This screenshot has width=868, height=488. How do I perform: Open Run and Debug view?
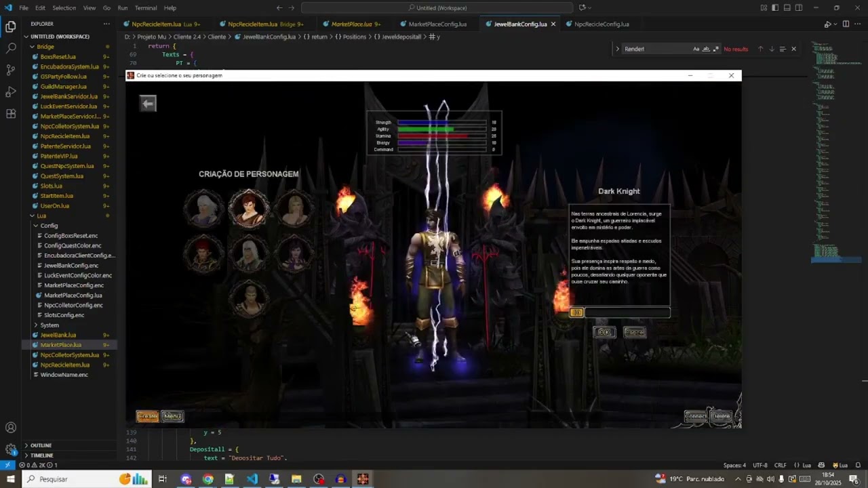pyautogui.click(x=11, y=91)
